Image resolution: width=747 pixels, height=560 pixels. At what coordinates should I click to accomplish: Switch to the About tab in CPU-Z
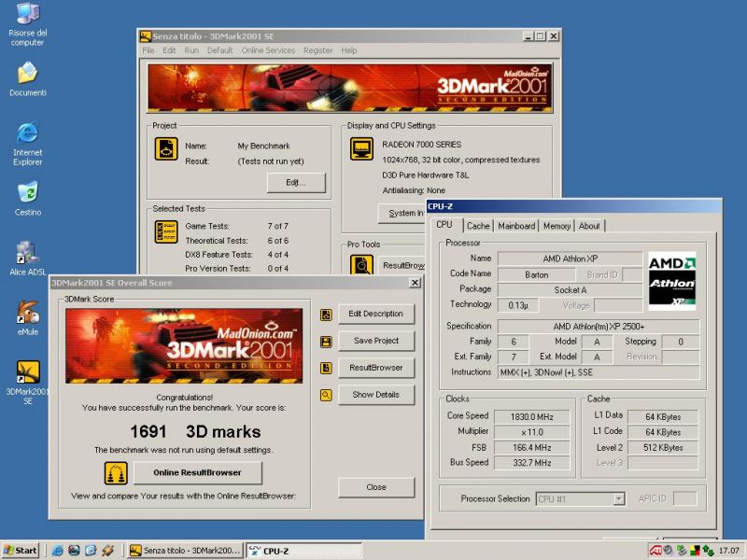tap(589, 226)
